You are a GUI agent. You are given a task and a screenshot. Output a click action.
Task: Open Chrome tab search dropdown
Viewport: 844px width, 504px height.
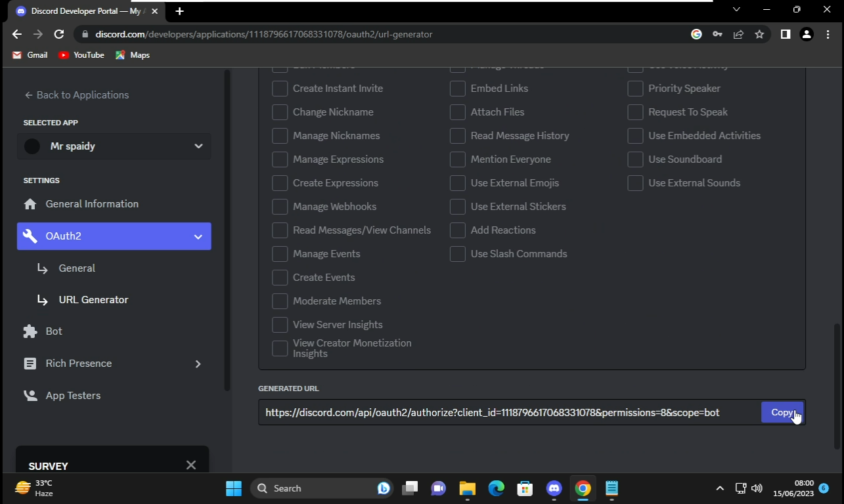click(x=736, y=10)
